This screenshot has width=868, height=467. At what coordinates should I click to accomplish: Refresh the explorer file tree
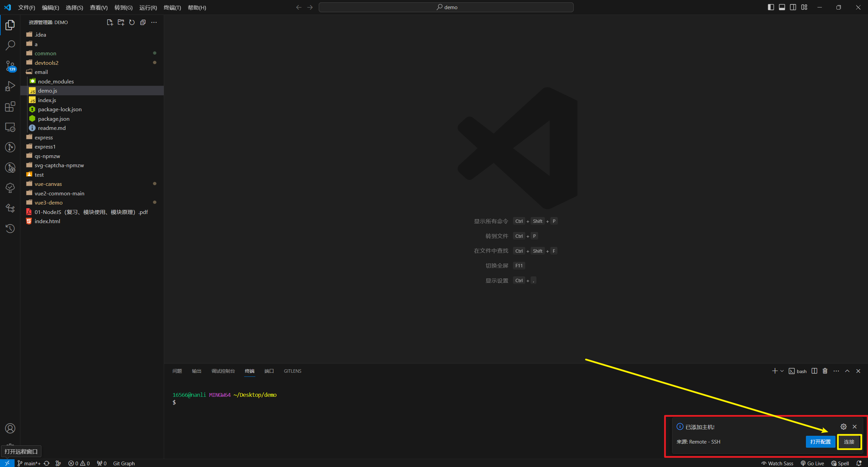[132, 22]
